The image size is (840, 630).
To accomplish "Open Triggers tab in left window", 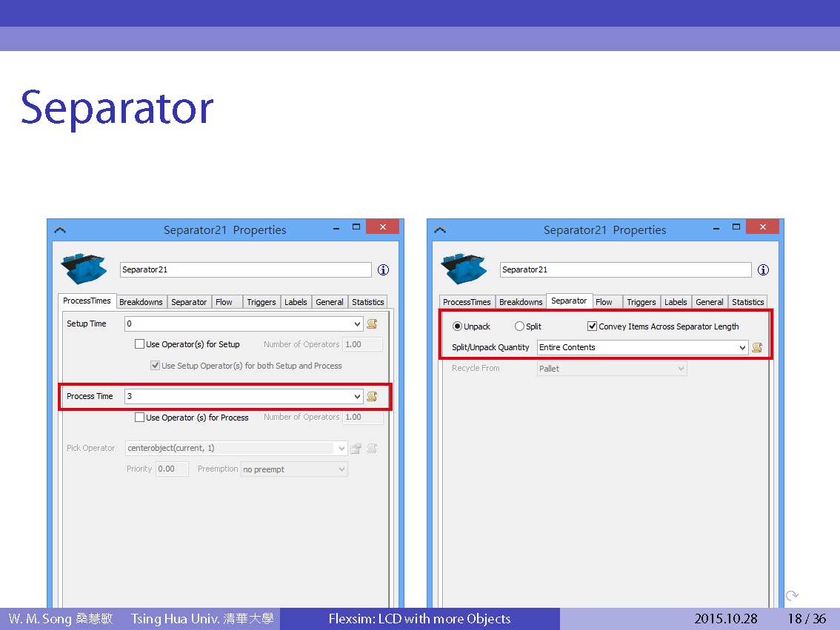I will pyautogui.click(x=261, y=302).
